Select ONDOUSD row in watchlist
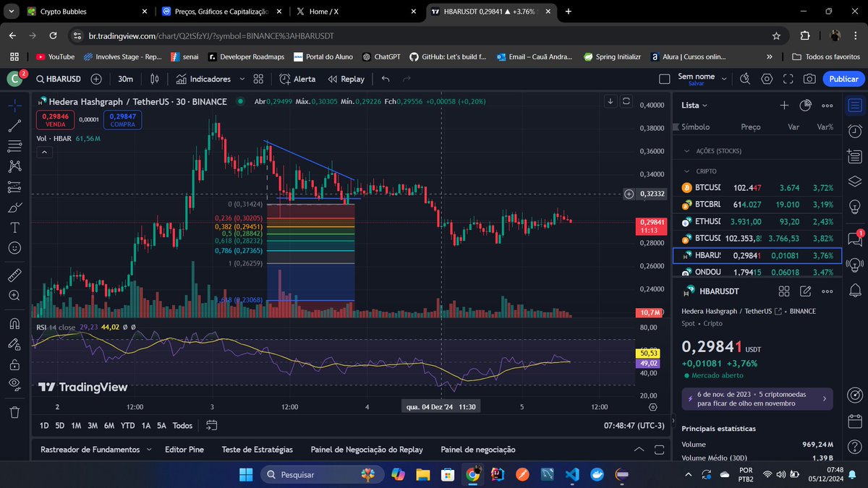This screenshot has height=488, width=868. (x=757, y=272)
